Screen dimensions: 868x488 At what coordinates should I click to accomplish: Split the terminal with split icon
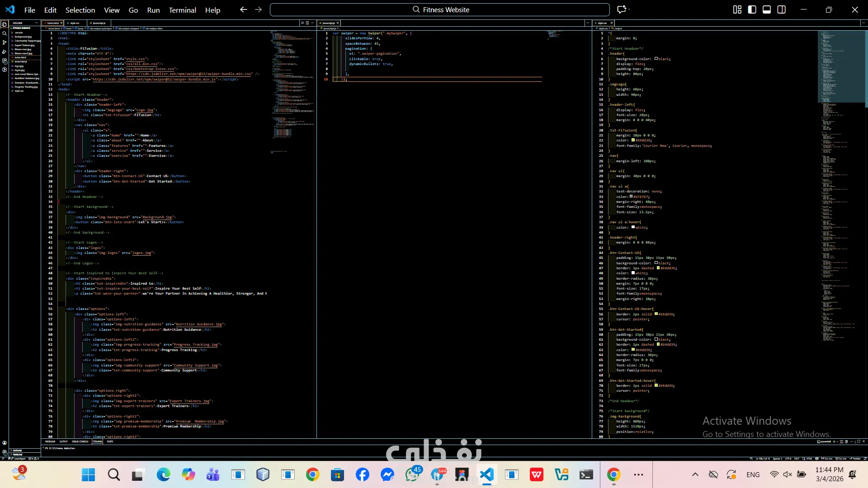[841, 441]
